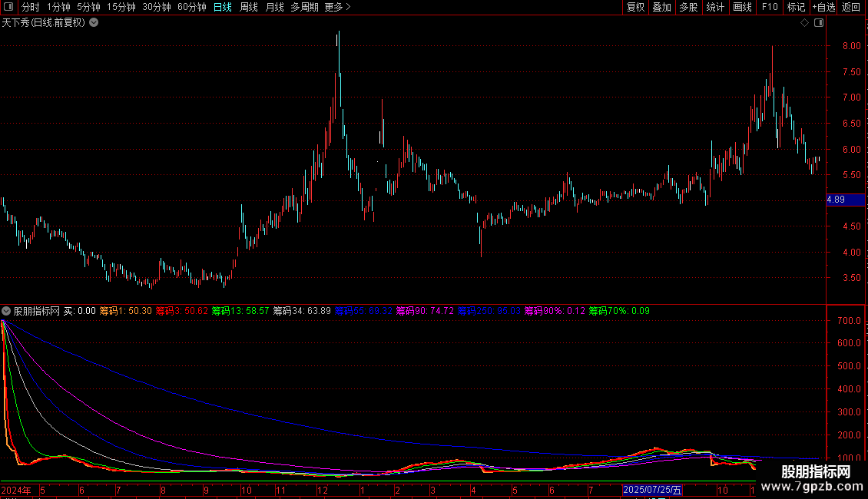The height and width of the screenshot is (499, 868).
Task: Click the 统计 statistics button
Action: click(715, 7)
